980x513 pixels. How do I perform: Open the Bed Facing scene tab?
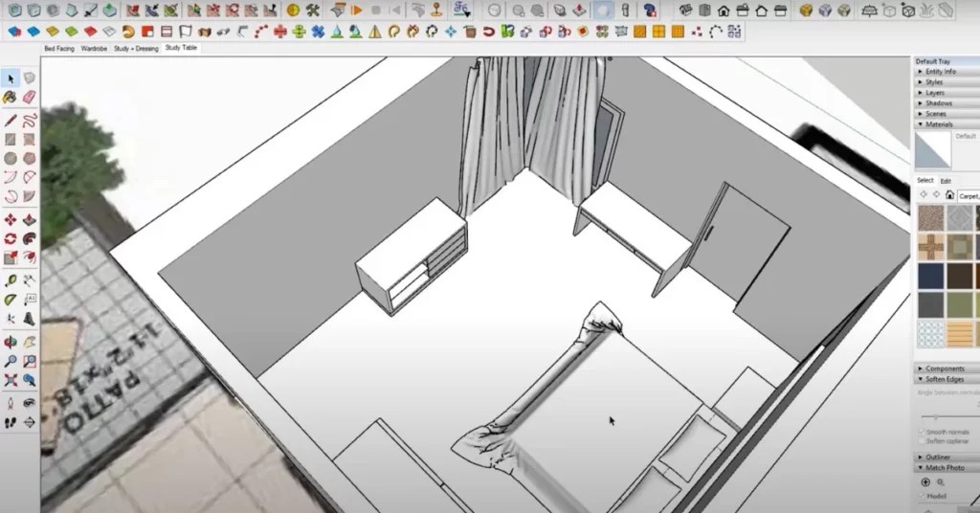[59, 48]
